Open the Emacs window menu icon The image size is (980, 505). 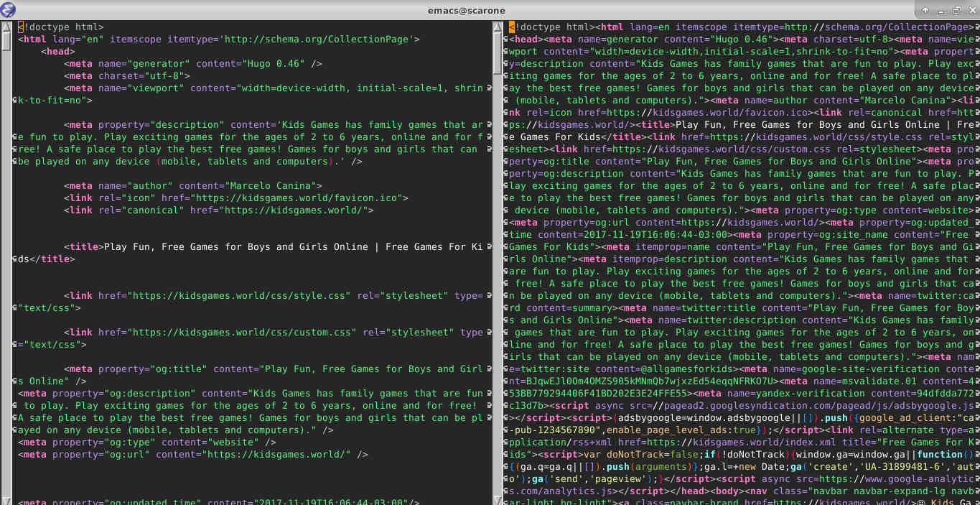pyautogui.click(x=8, y=10)
